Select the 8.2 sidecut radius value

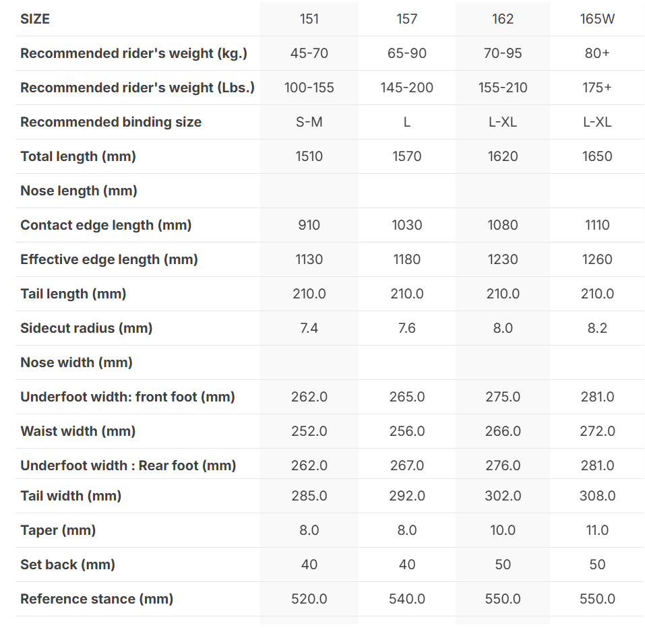tap(597, 328)
